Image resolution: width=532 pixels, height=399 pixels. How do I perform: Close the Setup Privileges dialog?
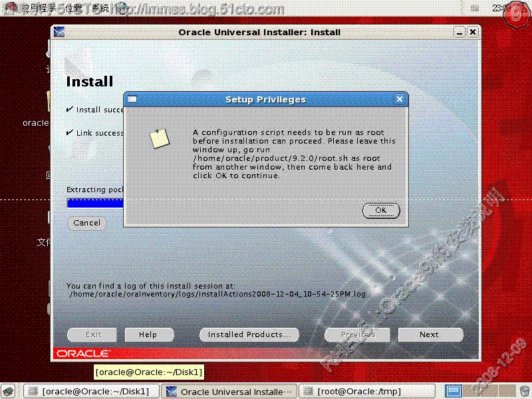click(x=400, y=99)
